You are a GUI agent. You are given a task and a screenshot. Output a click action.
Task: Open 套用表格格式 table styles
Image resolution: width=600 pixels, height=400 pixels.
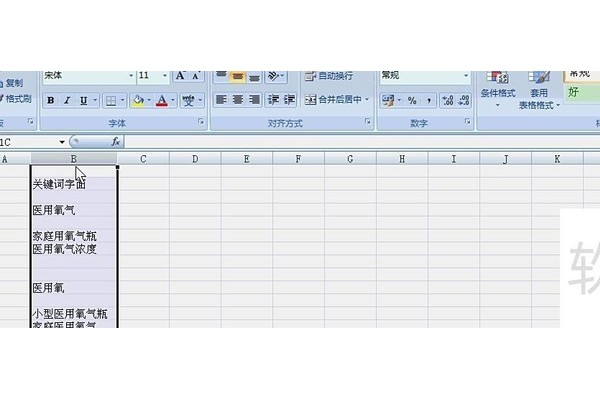tap(539, 90)
